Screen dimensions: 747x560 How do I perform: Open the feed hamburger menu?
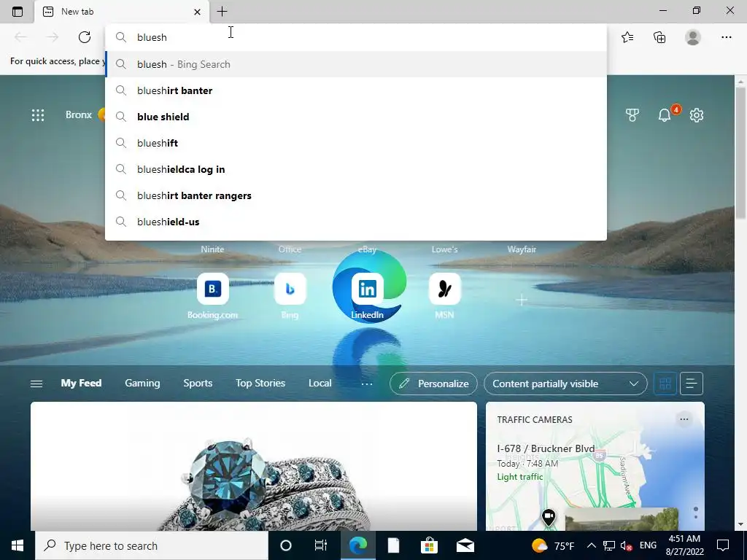click(36, 384)
